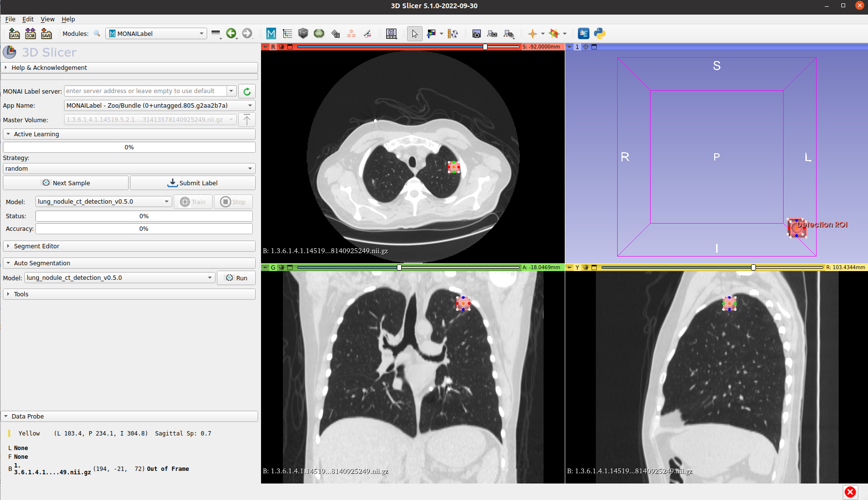Screen dimensions: 868x500
Task: Open the Volume Rendering module cube icon
Action: [303, 33]
